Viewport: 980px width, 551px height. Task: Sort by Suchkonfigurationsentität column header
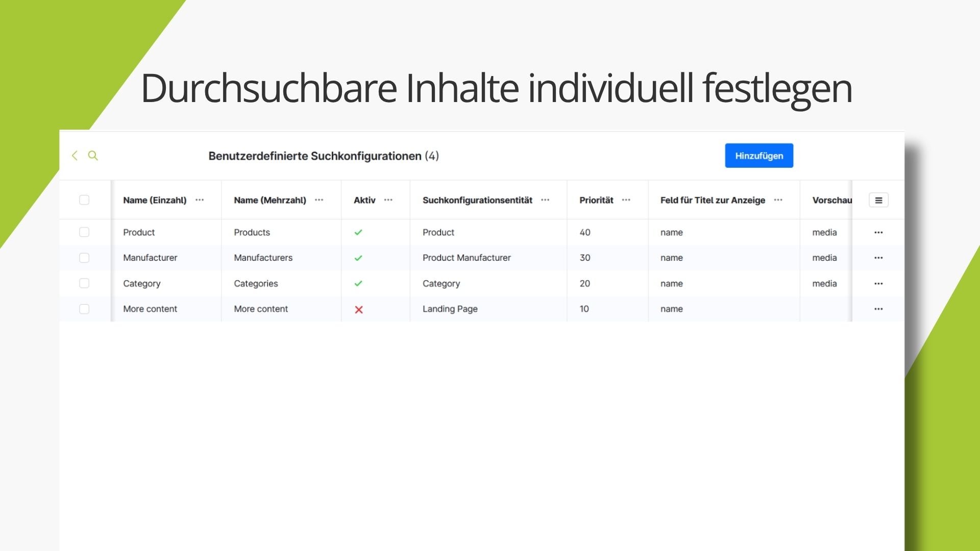[x=477, y=201]
